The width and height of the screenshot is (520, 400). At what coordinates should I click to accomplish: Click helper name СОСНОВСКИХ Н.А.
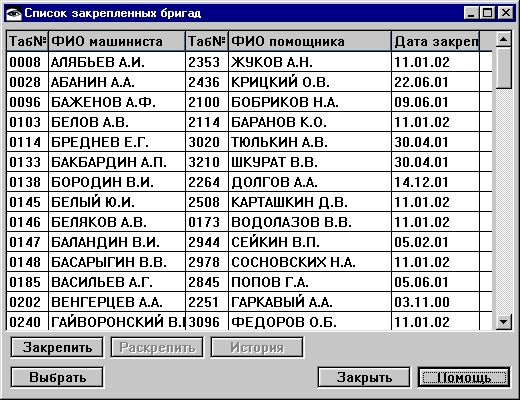click(293, 262)
